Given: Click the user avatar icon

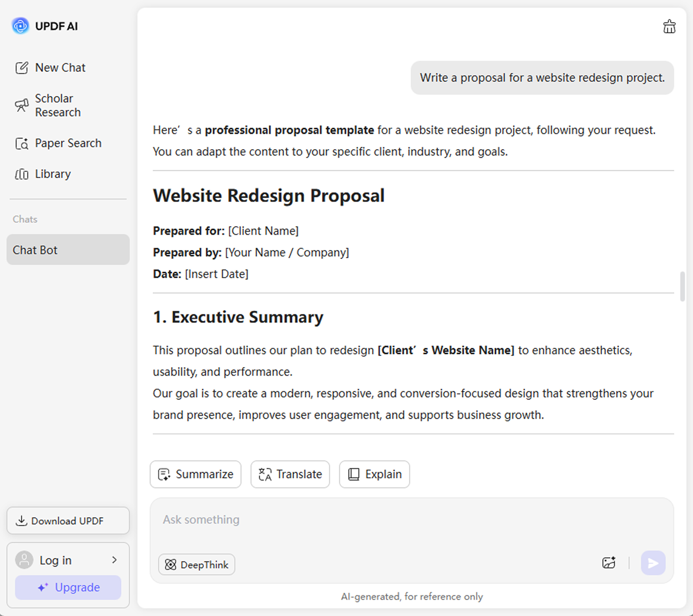Looking at the screenshot, I should tap(24, 560).
